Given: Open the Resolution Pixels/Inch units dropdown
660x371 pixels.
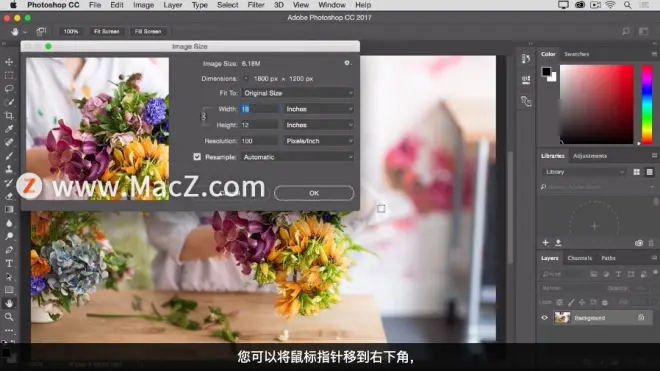Looking at the screenshot, I should pyautogui.click(x=319, y=141).
